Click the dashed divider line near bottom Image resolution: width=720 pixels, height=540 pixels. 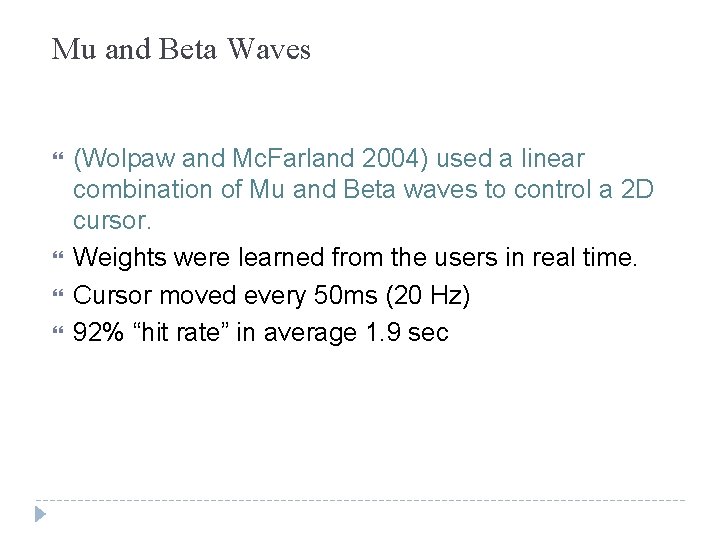point(360,500)
